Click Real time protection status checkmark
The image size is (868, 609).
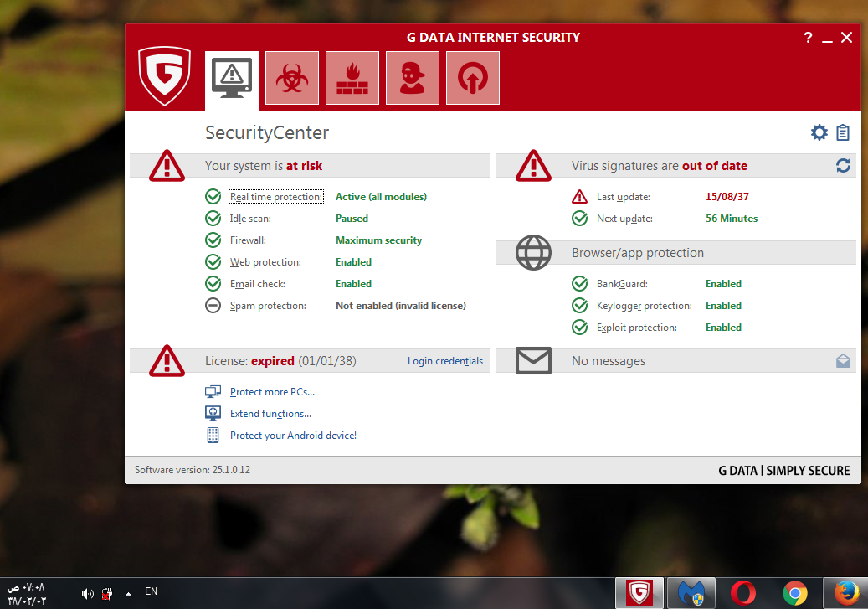(213, 197)
